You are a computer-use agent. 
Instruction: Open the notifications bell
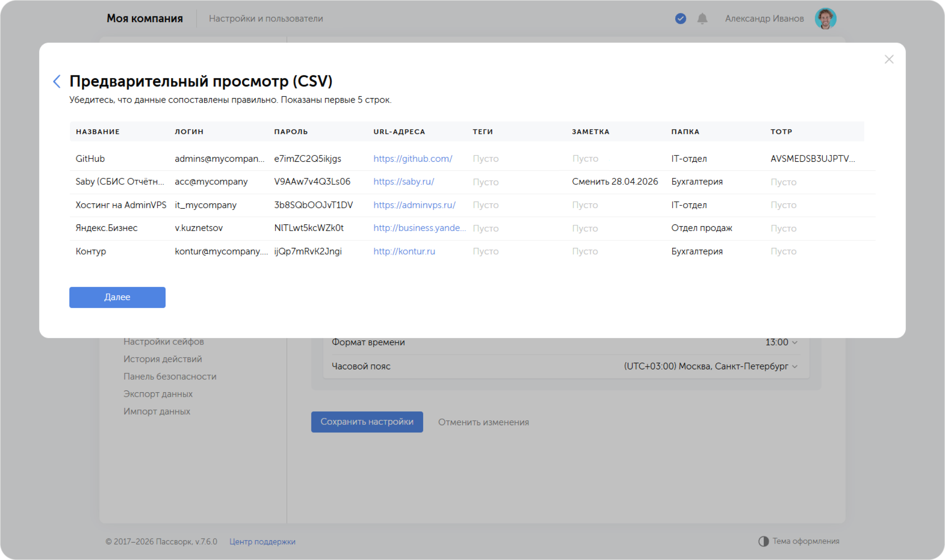coord(702,18)
